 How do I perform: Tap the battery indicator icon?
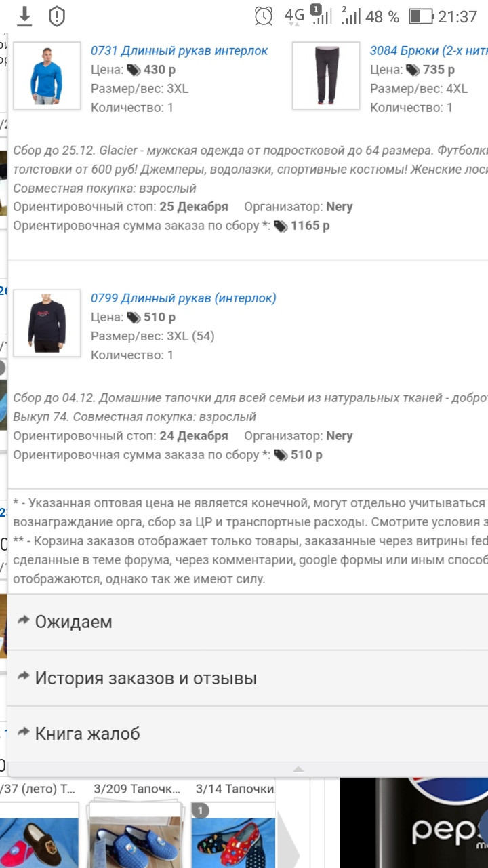click(x=421, y=16)
